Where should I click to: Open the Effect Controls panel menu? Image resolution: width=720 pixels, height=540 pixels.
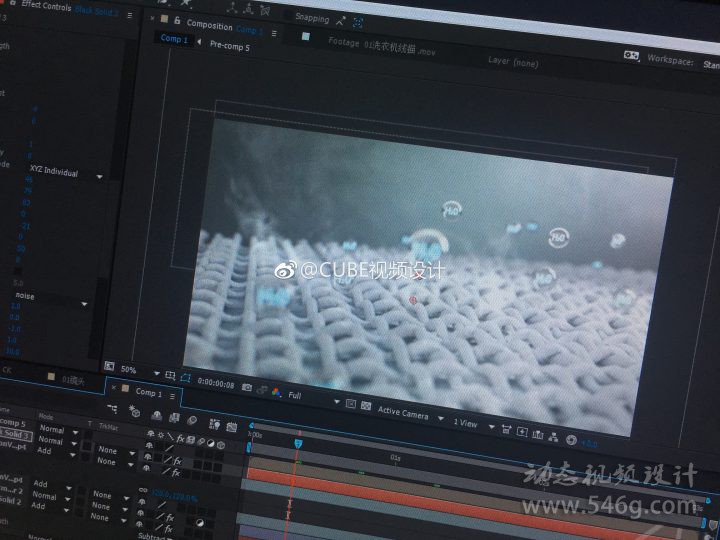pyautogui.click(x=130, y=15)
